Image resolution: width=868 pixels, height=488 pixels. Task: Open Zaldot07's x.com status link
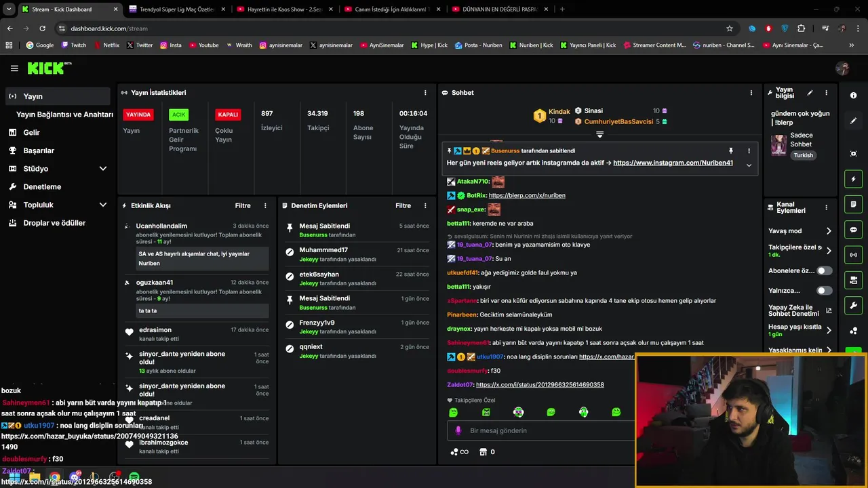(x=540, y=385)
